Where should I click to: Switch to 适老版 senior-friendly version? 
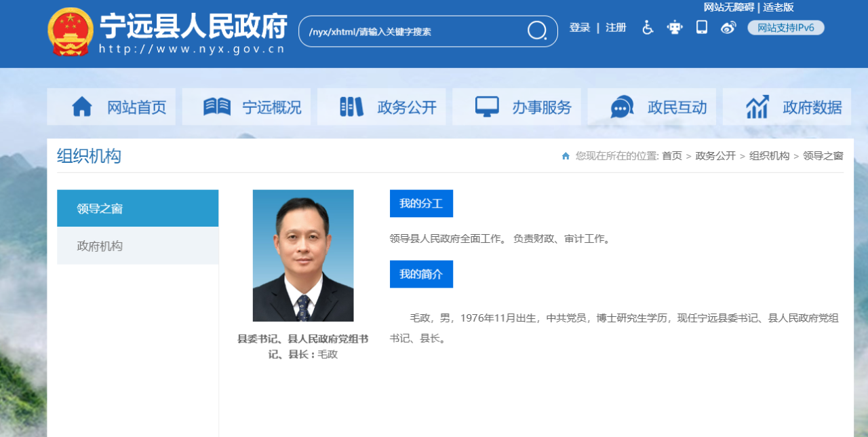coord(778,7)
